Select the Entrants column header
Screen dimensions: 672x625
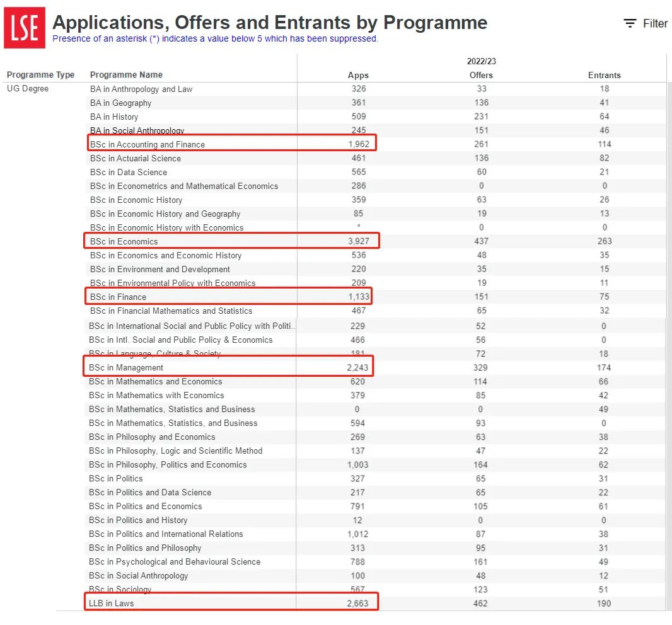point(604,75)
